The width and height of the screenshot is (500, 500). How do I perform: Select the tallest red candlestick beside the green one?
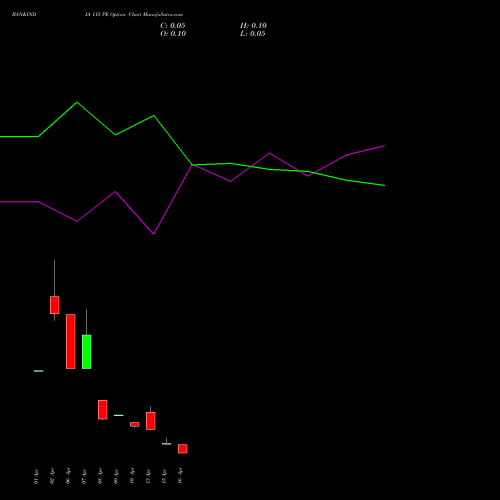71,341
